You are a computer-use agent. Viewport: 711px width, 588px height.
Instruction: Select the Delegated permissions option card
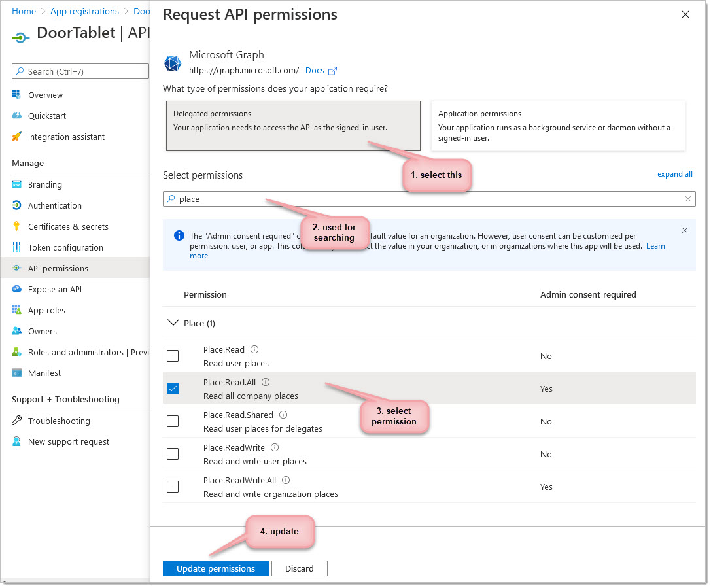click(x=293, y=126)
